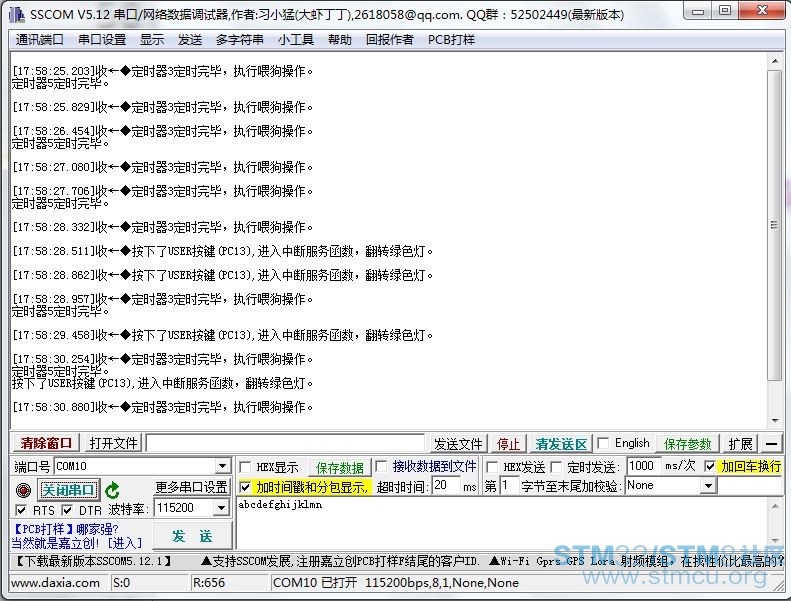Toggle the RTS checkbox
Screen dimensions: 791x601
pyautogui.click(x=21, y=510)
